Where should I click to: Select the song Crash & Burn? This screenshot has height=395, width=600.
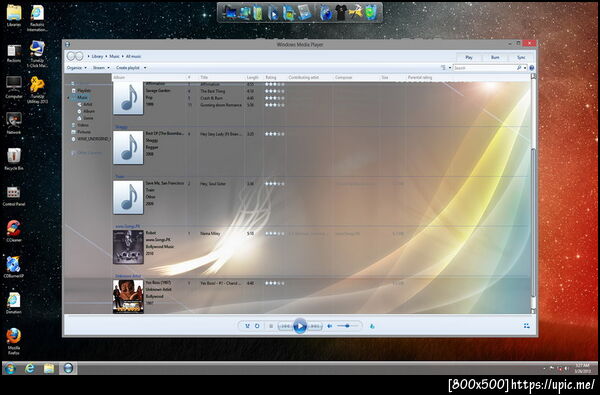tap(211, 98)
